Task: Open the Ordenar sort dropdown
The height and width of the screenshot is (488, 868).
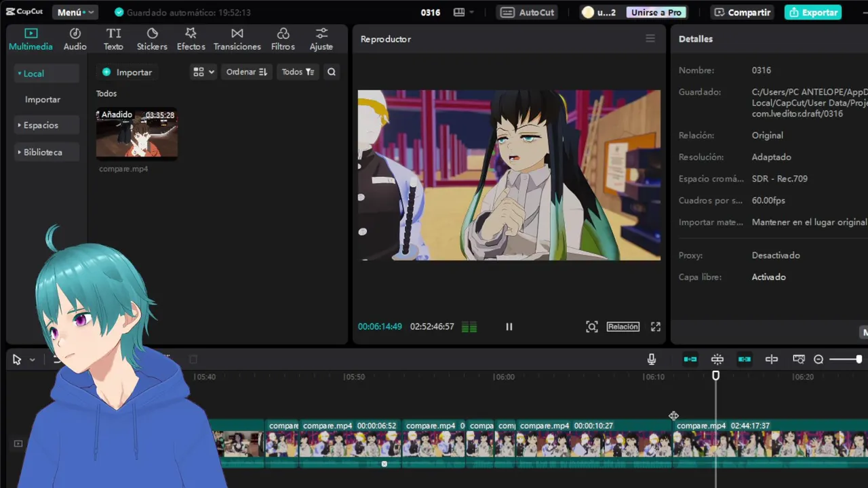Action: [247, 72]
